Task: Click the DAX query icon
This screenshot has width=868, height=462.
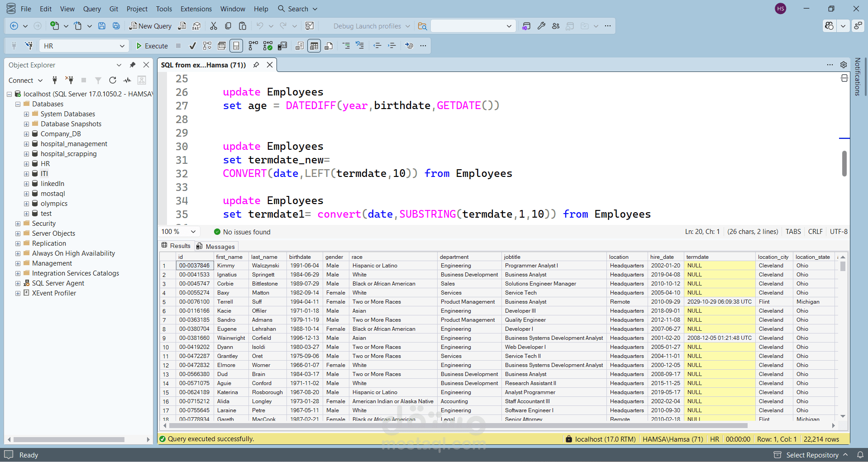Action: tap(196, 26)
